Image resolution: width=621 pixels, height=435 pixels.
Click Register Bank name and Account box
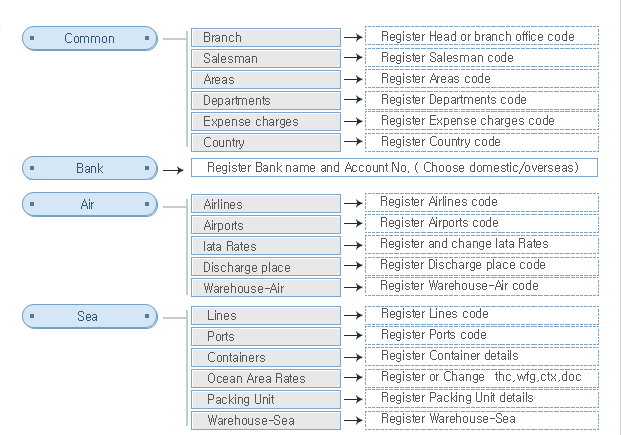tap(394, 167)
